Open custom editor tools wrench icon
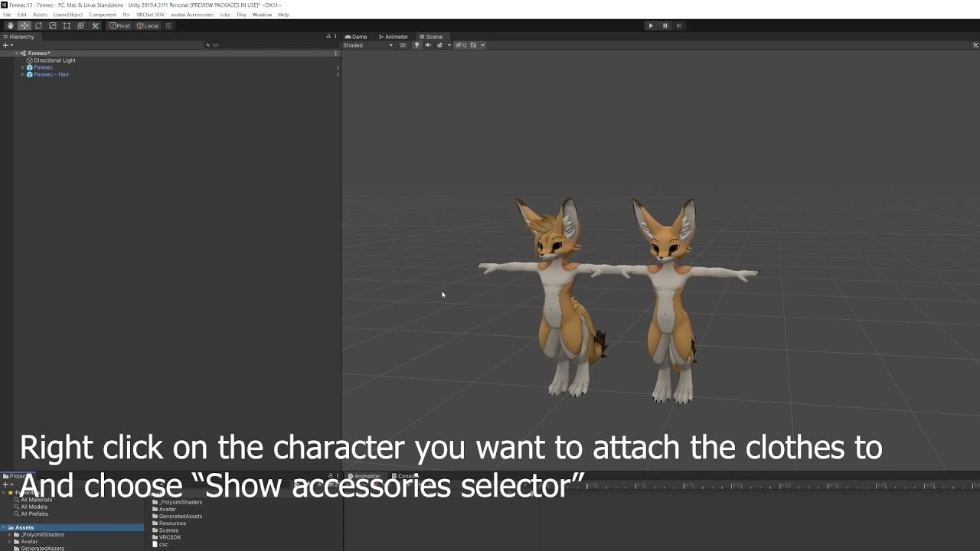The height and width of the screenshot is (551, 980). (95, 25)
